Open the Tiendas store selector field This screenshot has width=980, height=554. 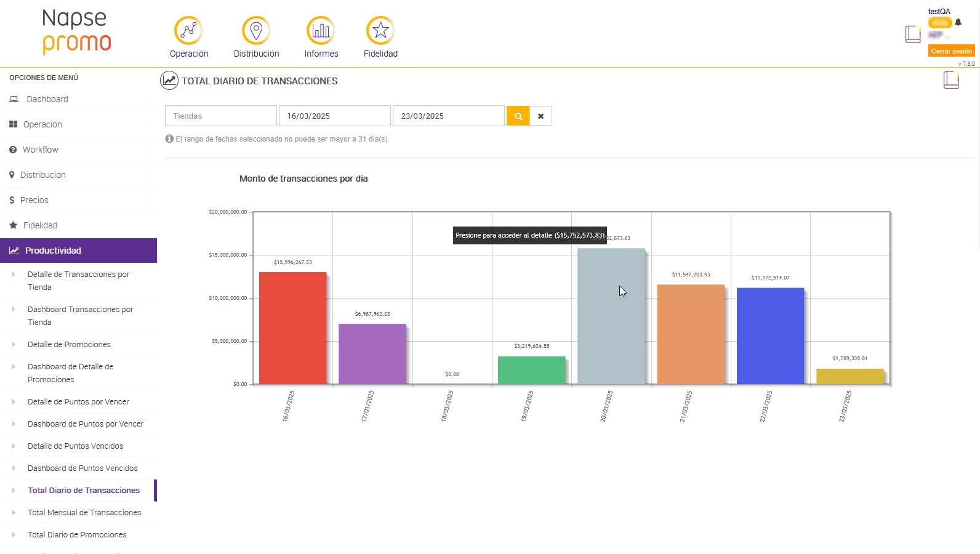(x=221, y=116)
